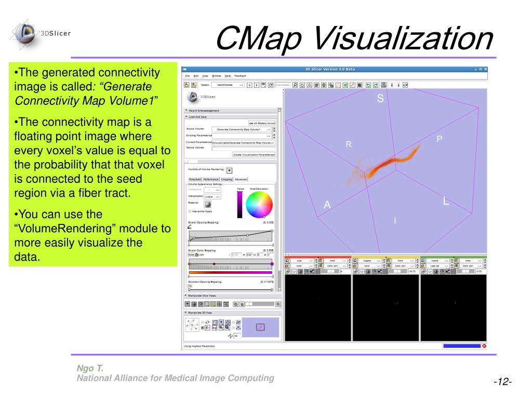Pick a hue on the Hue/Saturation color wheel
532x399 pixels.
point(259,205)
